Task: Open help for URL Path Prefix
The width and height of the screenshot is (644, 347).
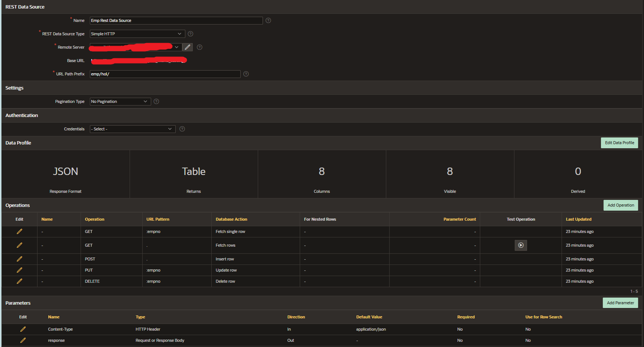Action: pyautogui.click(x=246, y=74)
